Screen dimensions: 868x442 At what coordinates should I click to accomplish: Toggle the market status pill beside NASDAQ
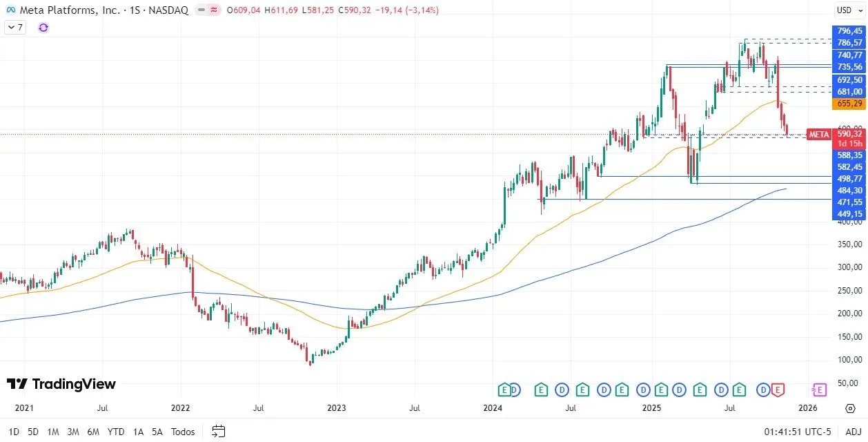tap(208, 10)
